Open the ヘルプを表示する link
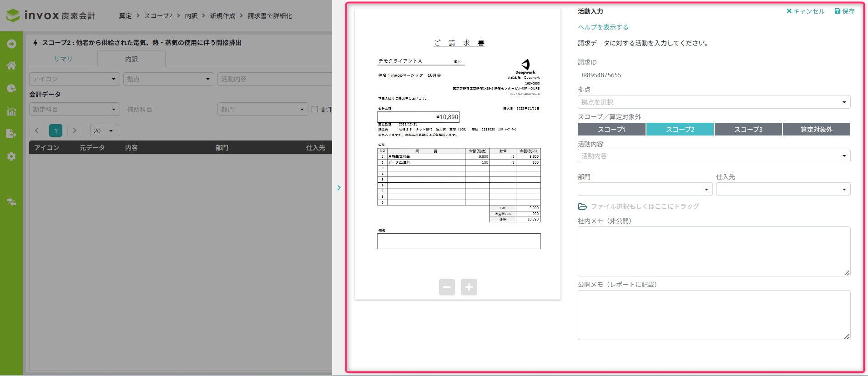This screenshot has height=376, width=868. click(603, 27)
